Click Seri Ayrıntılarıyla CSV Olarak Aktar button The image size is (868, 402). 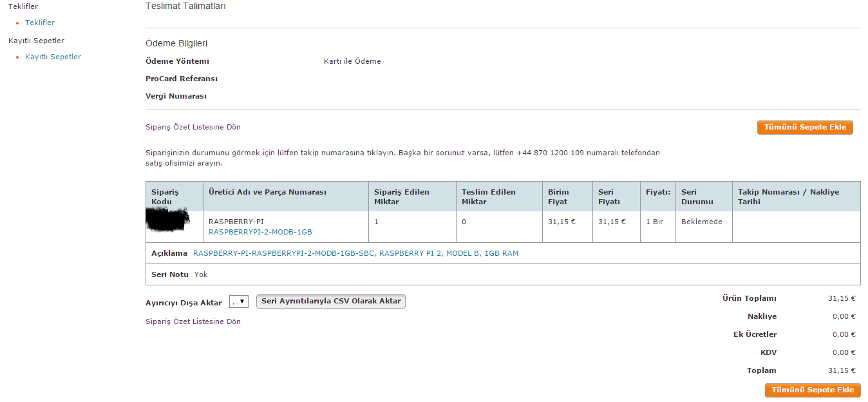pyautogui.click(x=331, y=301)
